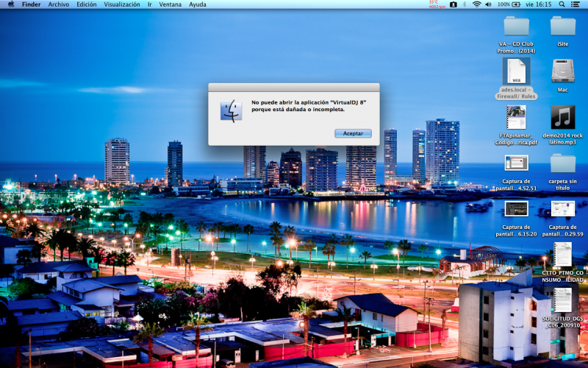Open the Archivo menu
The height and width of the screenshot is (368, 588).
coord(59,4)
